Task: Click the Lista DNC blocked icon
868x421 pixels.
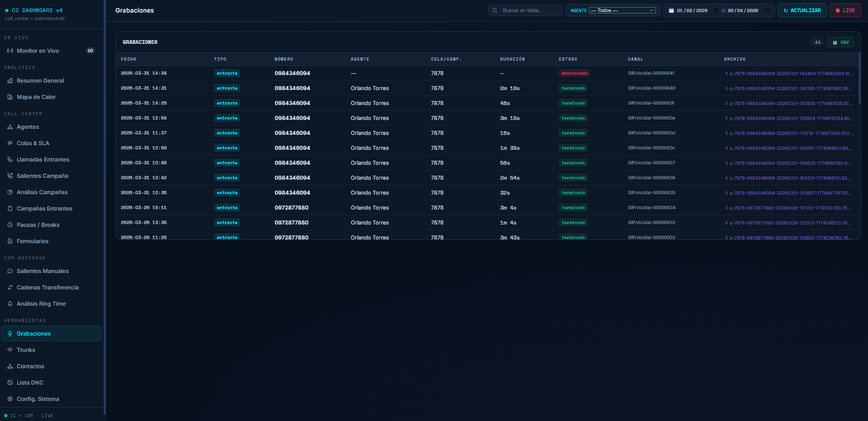Action: tap(10, 383)
